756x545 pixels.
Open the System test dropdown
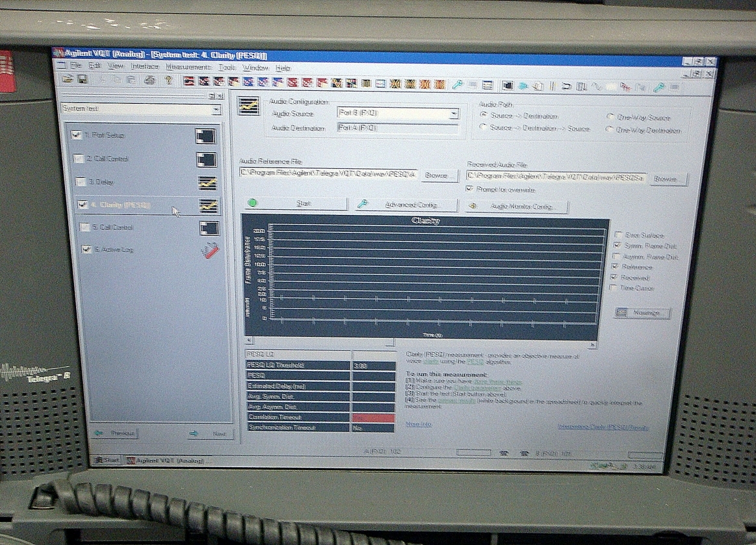[216, 110]
